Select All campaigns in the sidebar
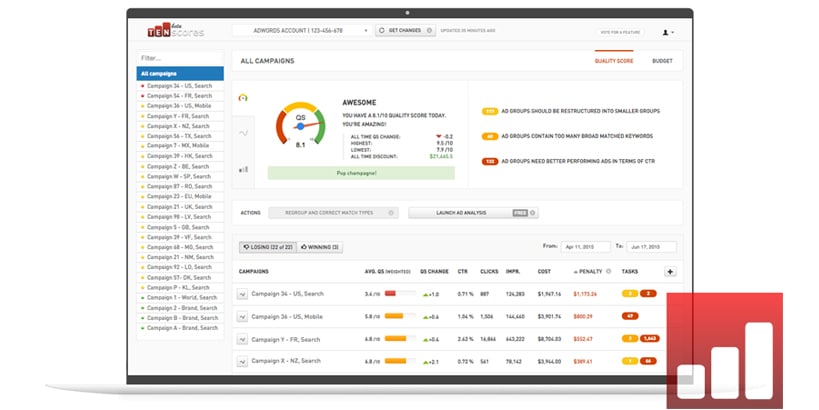Image resolution: width=819 pixels, height=410 pixels. coord(180,74)
